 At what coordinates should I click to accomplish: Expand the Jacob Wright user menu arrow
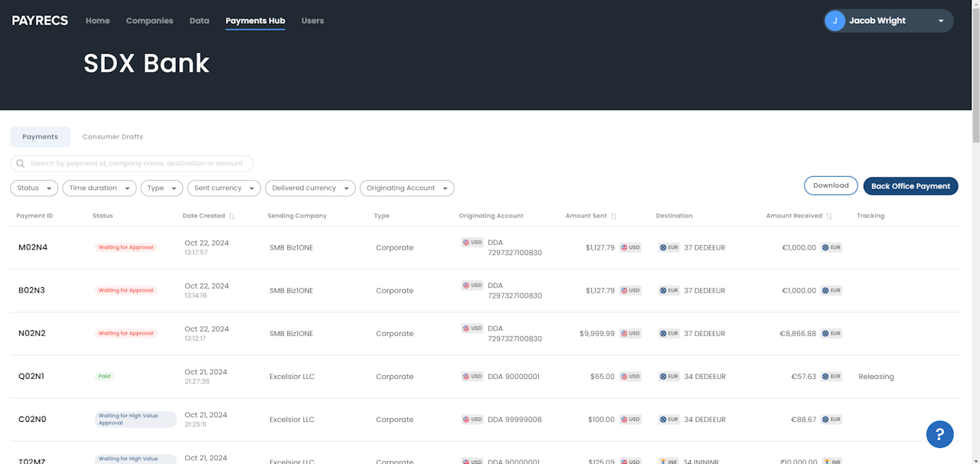(941, 21)
